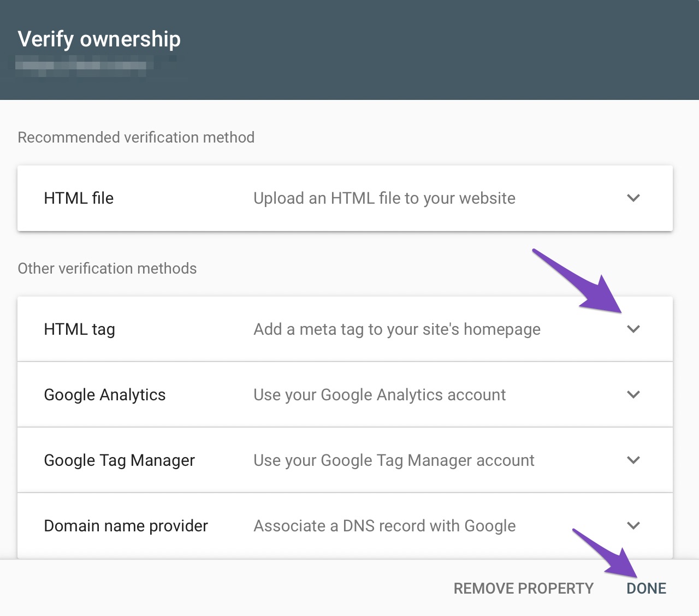Click the blurred property URL in header
Image resolution: width=699 pixels, height=616 pixels.
82,66
